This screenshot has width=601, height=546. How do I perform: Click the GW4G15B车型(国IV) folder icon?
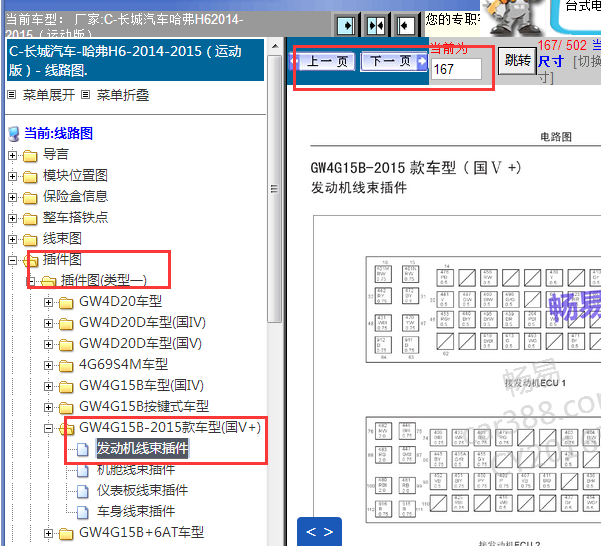(66, 387)
